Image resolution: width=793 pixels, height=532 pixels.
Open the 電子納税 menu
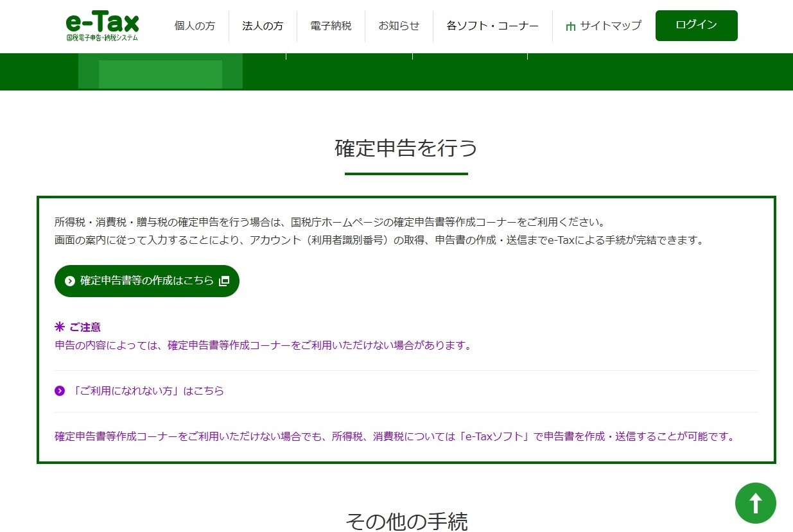click(x=331, y=26)
